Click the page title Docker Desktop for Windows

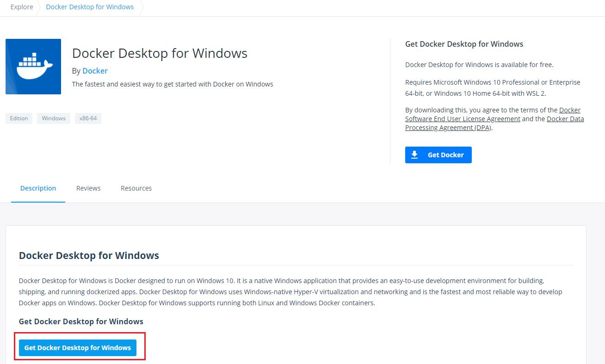point(160,53)
